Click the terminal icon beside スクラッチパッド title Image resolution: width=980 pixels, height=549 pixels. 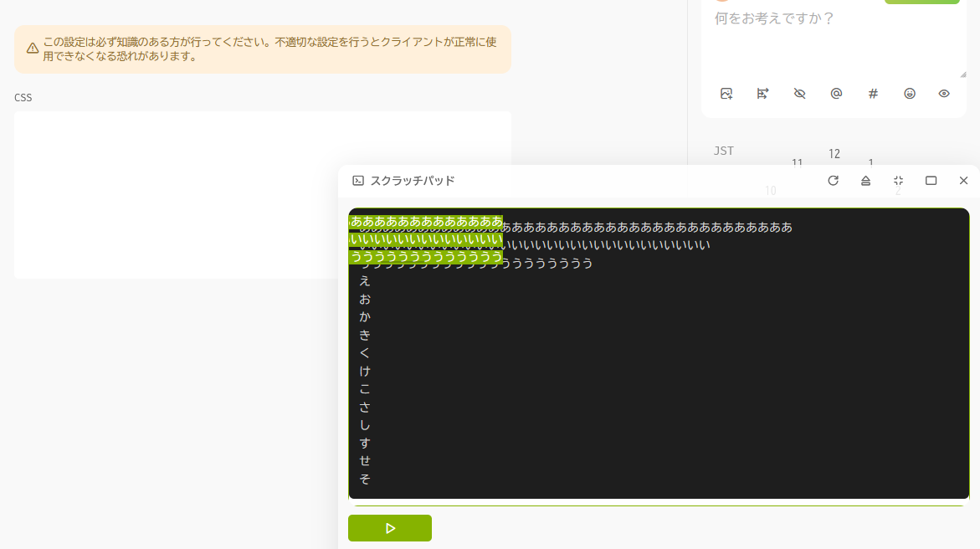point(358,180)
